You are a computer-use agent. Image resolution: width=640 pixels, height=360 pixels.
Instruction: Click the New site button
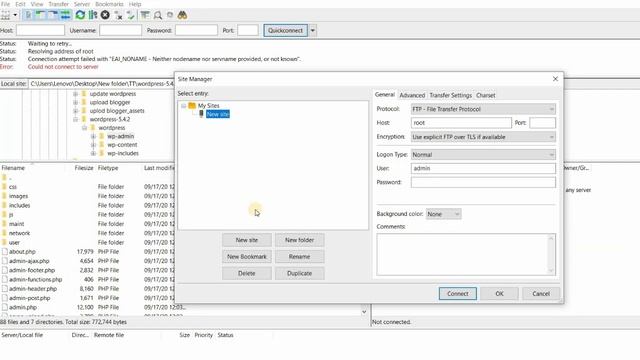[247, 240]
